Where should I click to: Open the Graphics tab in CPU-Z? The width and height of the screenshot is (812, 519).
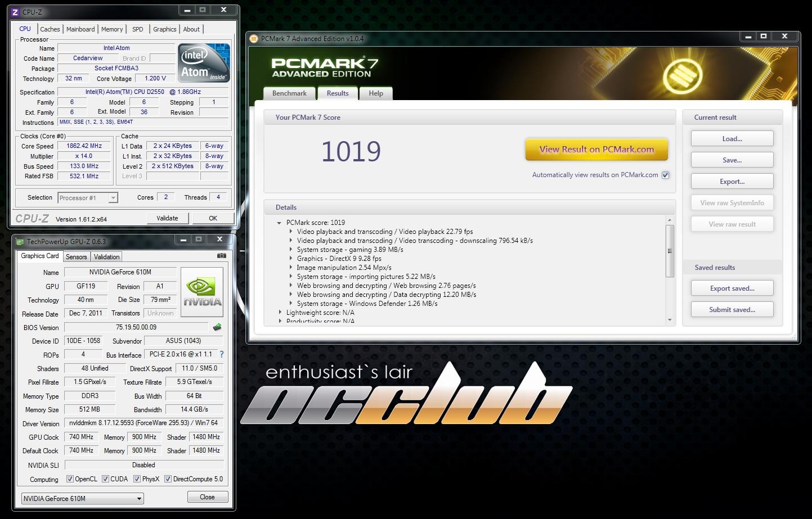[165, 29]
